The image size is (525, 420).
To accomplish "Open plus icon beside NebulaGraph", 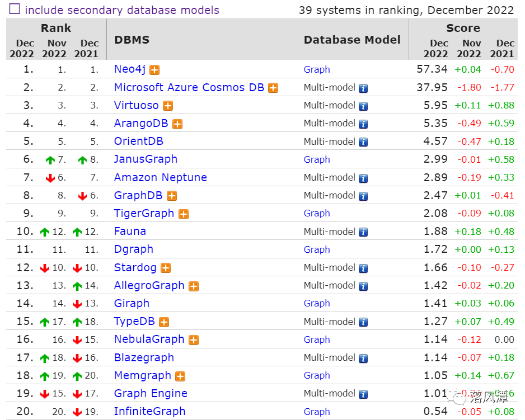I will [194, 341].
